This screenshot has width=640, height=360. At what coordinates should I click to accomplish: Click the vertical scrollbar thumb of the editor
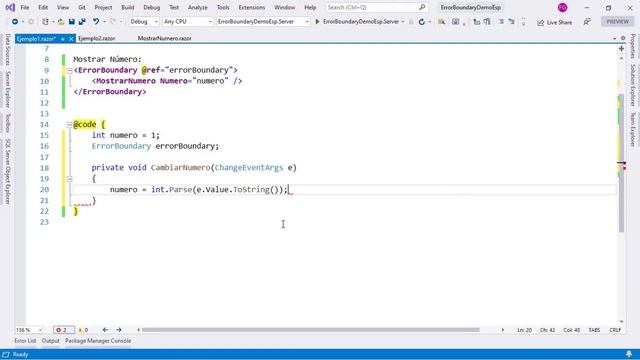click(621, 163)
